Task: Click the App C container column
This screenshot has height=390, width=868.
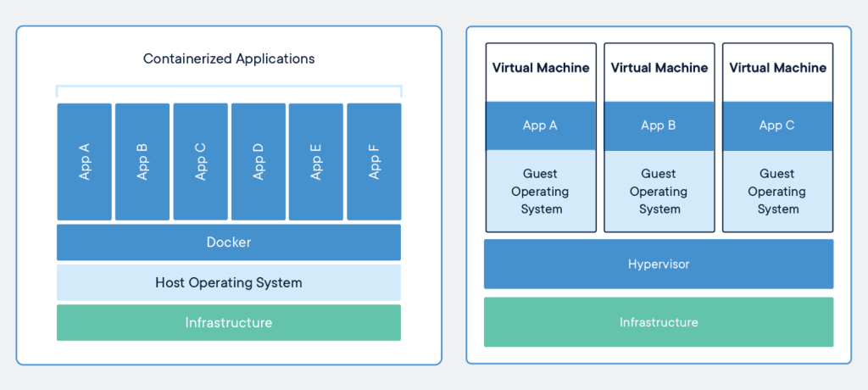Action: click(200, 162)
